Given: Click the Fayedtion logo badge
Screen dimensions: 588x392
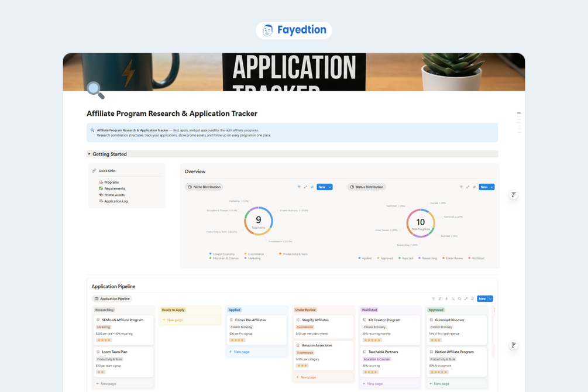Looking at the screenshot, I should pyautogui.click(x=294, y=30).
